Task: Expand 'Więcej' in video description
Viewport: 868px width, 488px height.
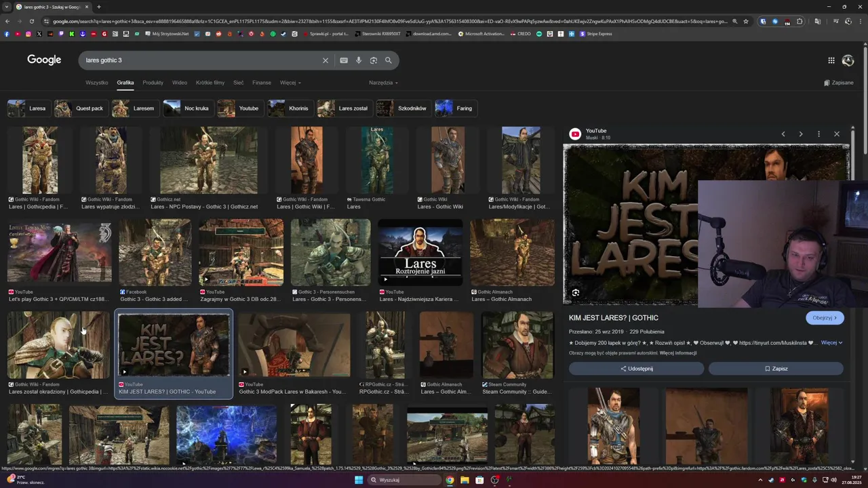Action: 831,343
